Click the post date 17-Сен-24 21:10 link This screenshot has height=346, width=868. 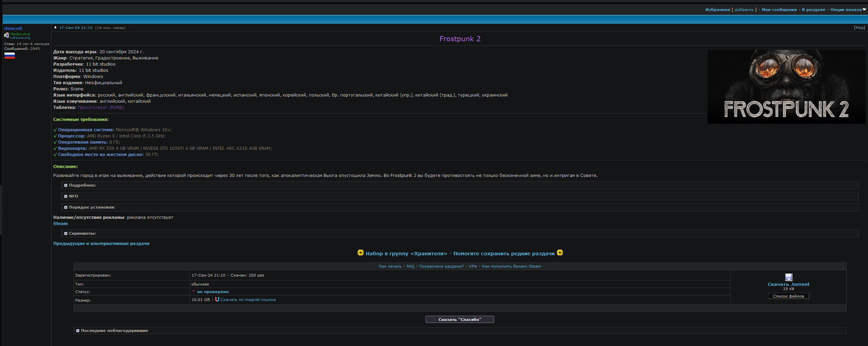point(75,28)
